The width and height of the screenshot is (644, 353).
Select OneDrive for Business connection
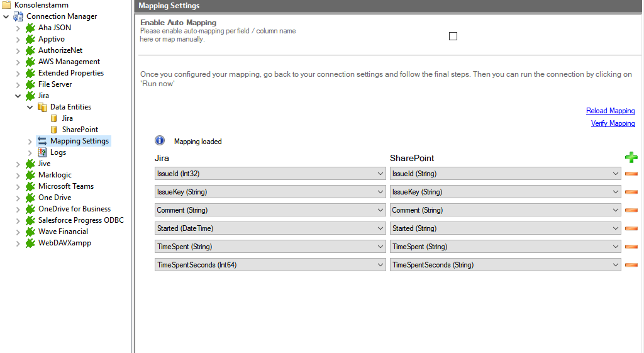point(74,209)
